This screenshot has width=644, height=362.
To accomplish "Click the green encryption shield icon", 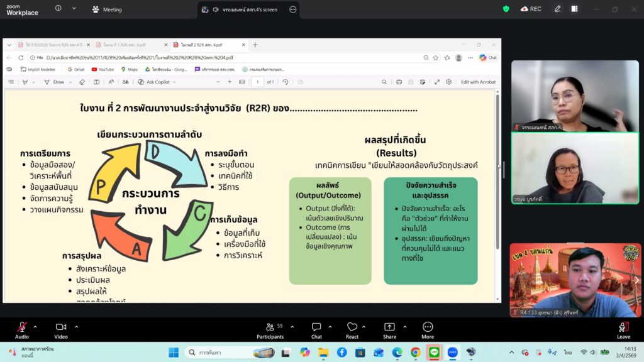I will tap(506, 9).
